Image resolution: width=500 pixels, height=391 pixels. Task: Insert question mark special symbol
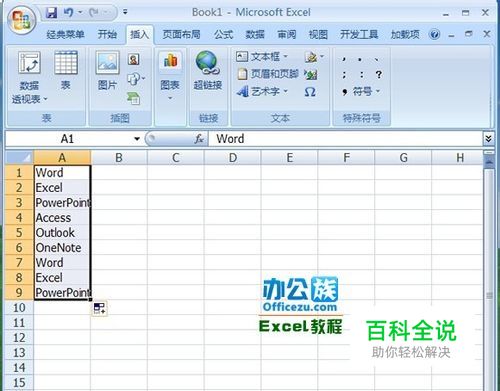(378, 74)
